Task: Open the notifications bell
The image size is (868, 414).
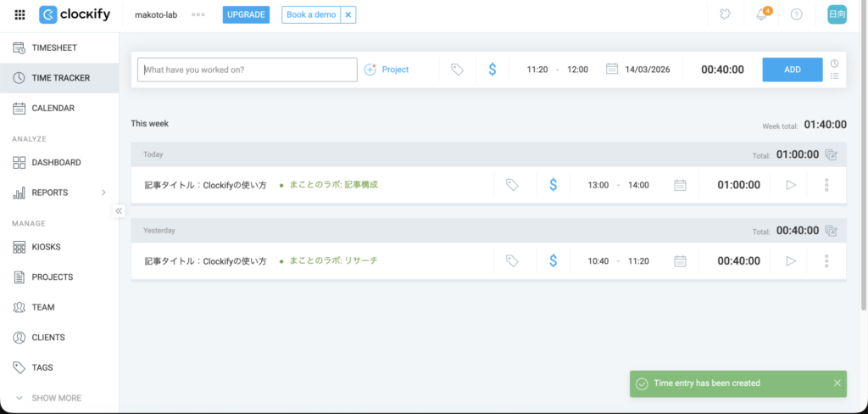Action: click(x=761, y=14)
